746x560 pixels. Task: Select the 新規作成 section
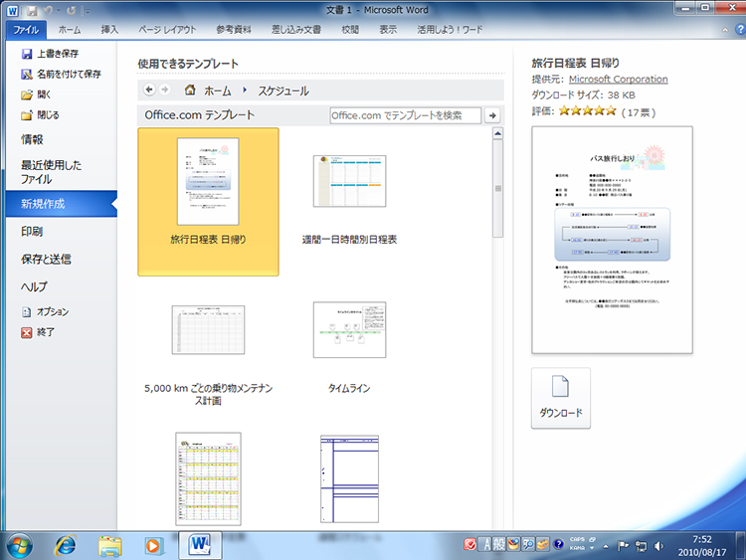tap(61, 204)
